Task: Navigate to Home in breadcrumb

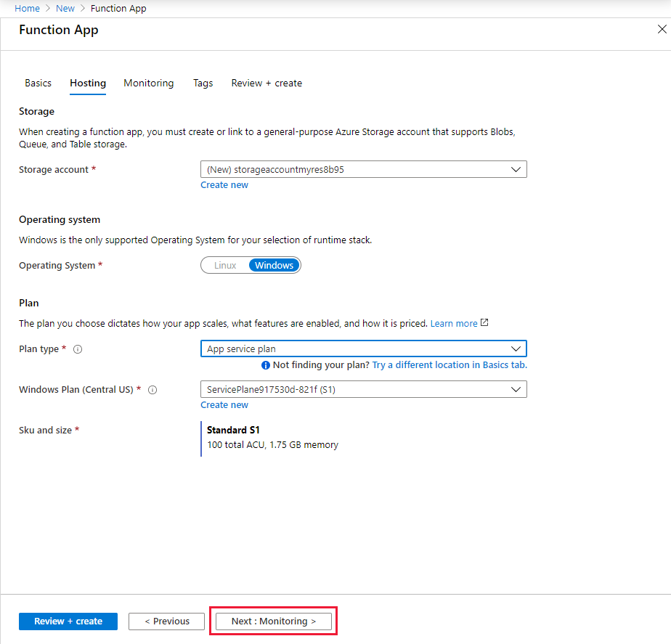Action: 27,9
